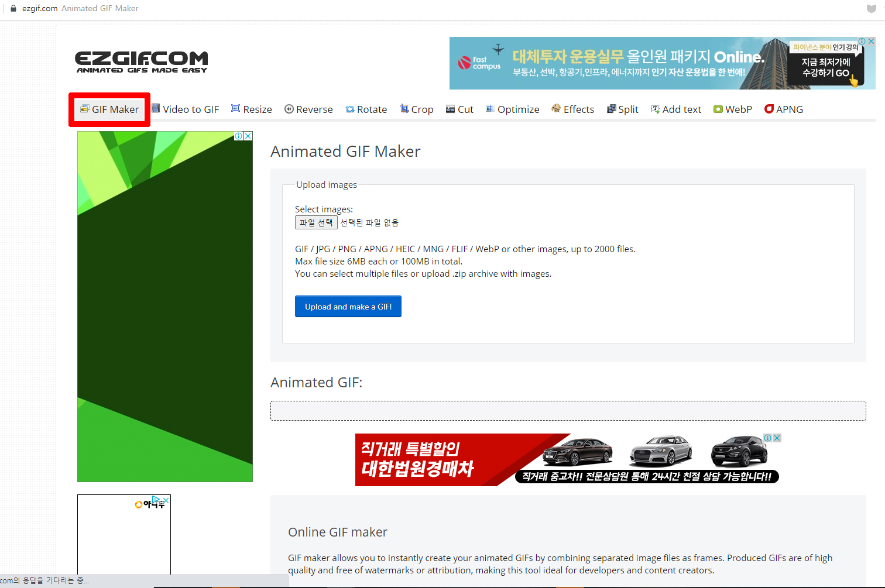Close the green left sidebar ad

(248, 136)
